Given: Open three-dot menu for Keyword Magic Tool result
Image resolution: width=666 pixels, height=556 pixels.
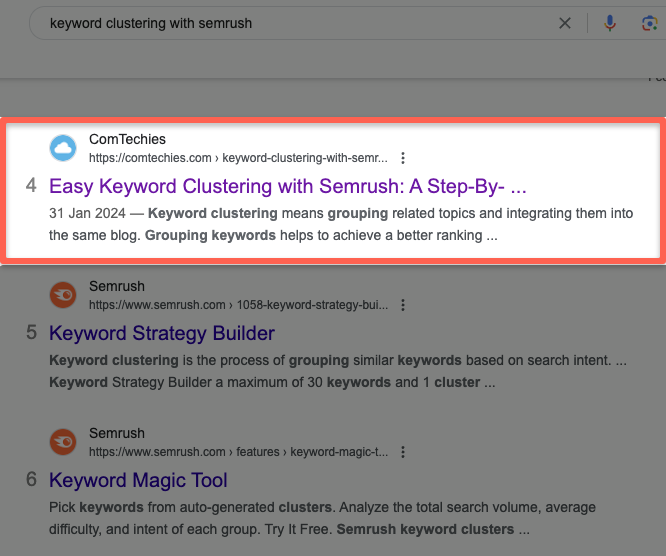Looking at the screenshot, I should coord(403,452).
